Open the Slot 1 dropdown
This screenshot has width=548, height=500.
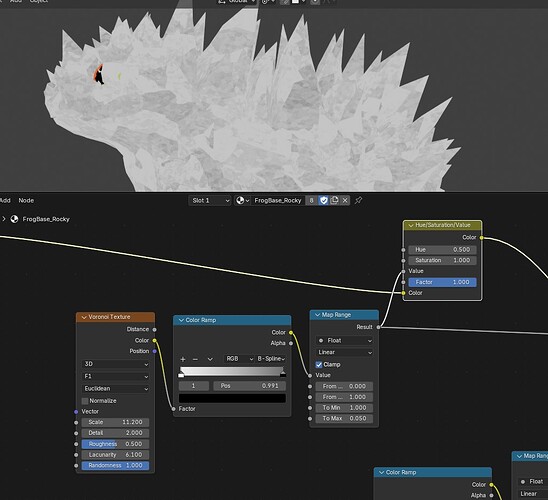pos(210,200)
